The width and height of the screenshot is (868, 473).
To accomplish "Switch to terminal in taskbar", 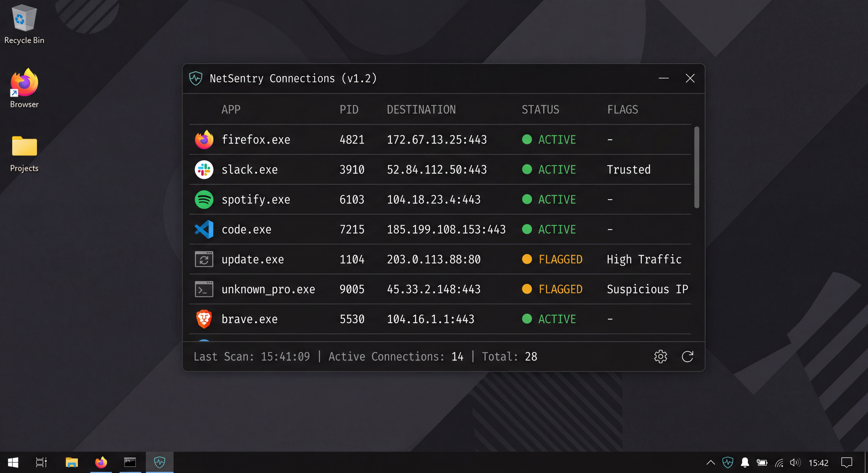I will click(130, 463).
